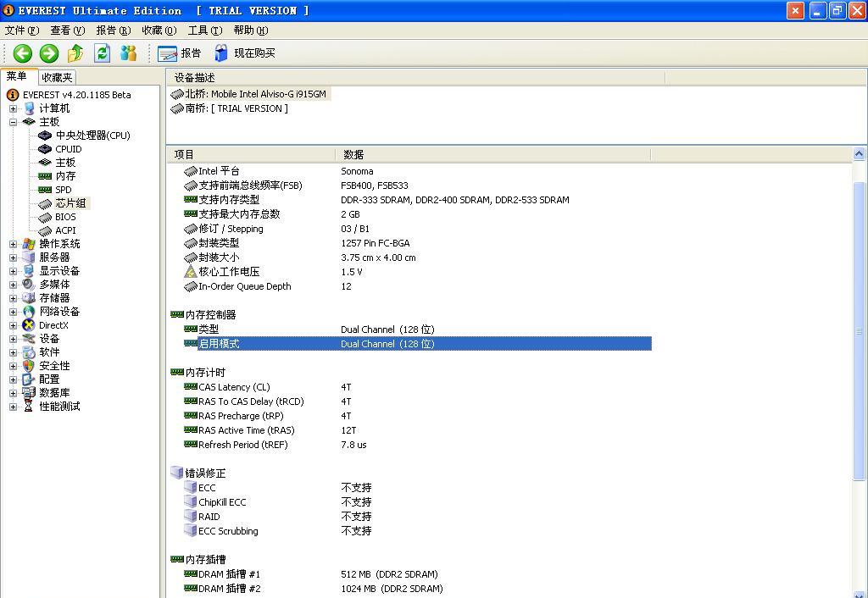Open the 工具(T) menu
This screenshot has height=598, width=868.
pyautogui.click(x=205, y=30)
